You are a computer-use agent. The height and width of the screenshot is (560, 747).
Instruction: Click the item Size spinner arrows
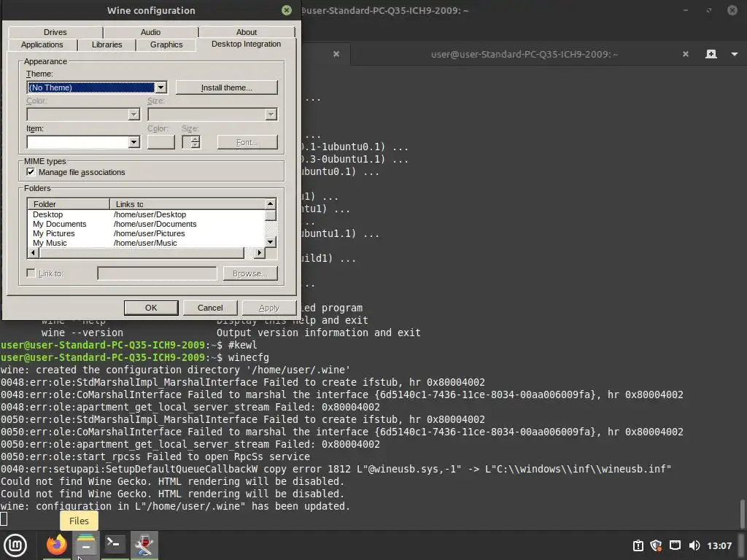click(196, 142)
